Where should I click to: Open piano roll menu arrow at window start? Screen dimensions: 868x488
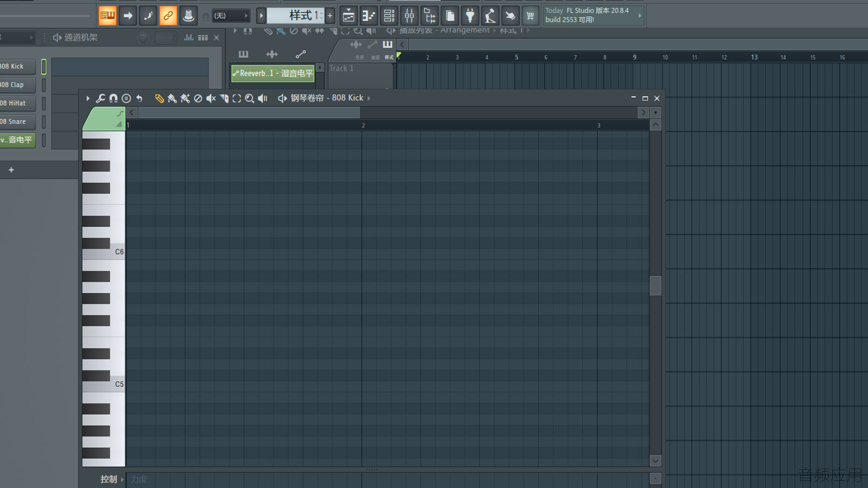pos(88,98)
